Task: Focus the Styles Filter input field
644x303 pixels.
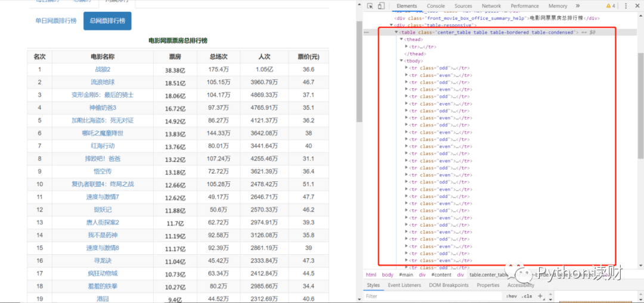Action: click(434, 296)
